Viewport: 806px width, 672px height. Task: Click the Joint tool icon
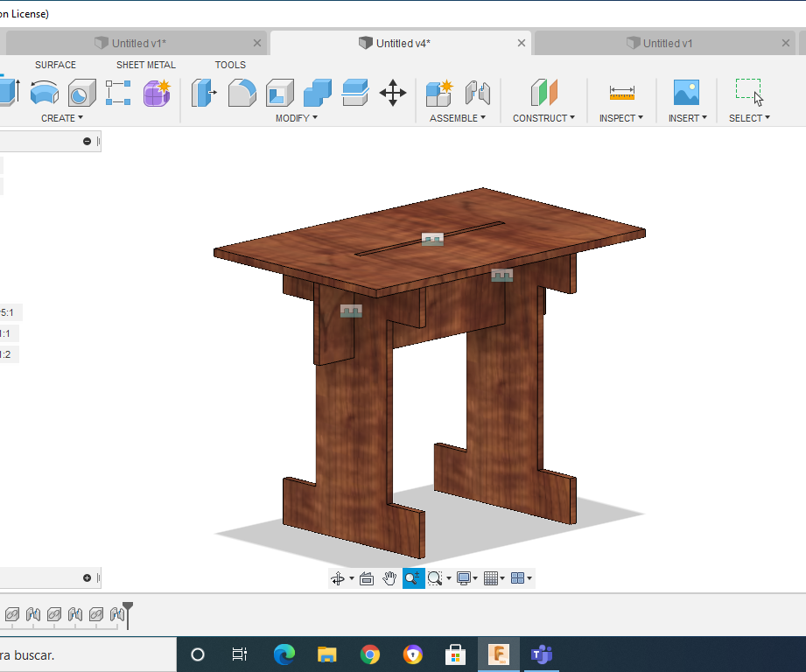point(478,93)
